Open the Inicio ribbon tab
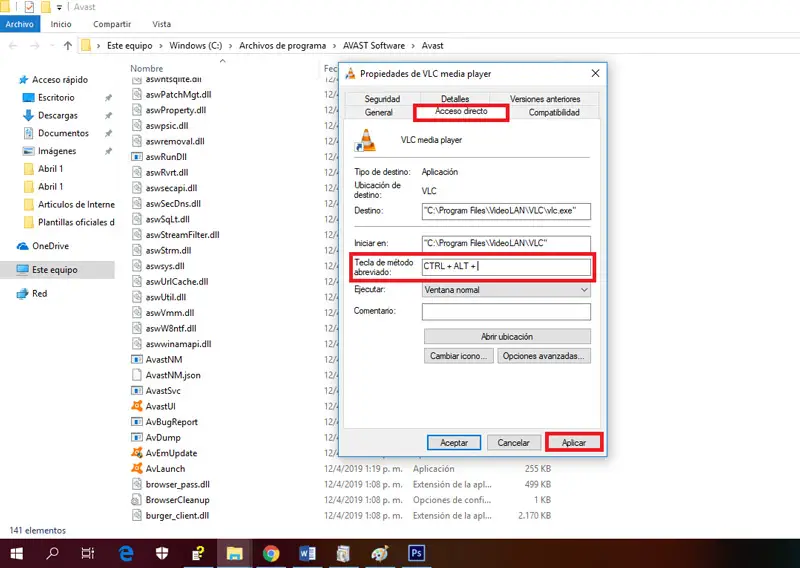The width and height of the screenshot is (800, 568). 61,24
